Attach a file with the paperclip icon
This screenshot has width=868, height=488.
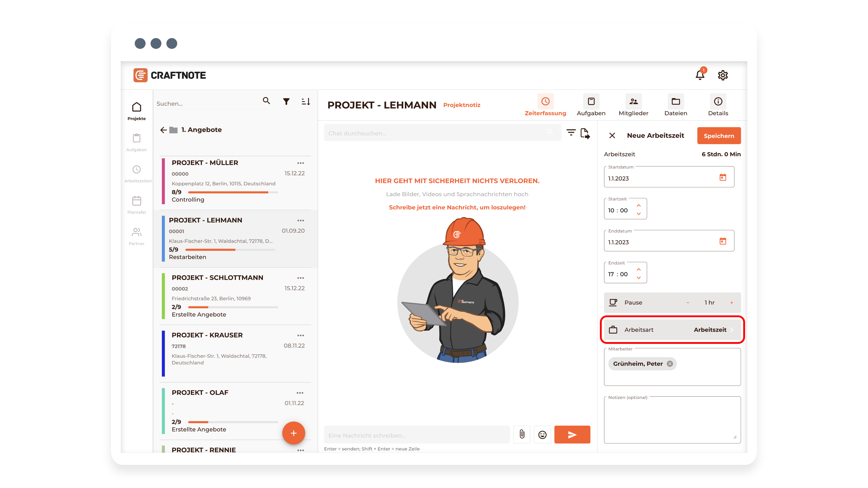click(x=522, y=434)
